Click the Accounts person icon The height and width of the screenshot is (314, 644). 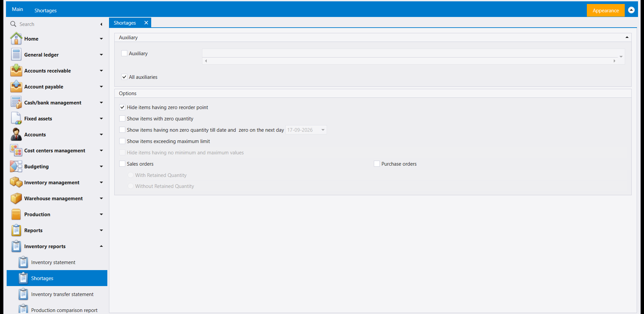[x=16, y=134]
